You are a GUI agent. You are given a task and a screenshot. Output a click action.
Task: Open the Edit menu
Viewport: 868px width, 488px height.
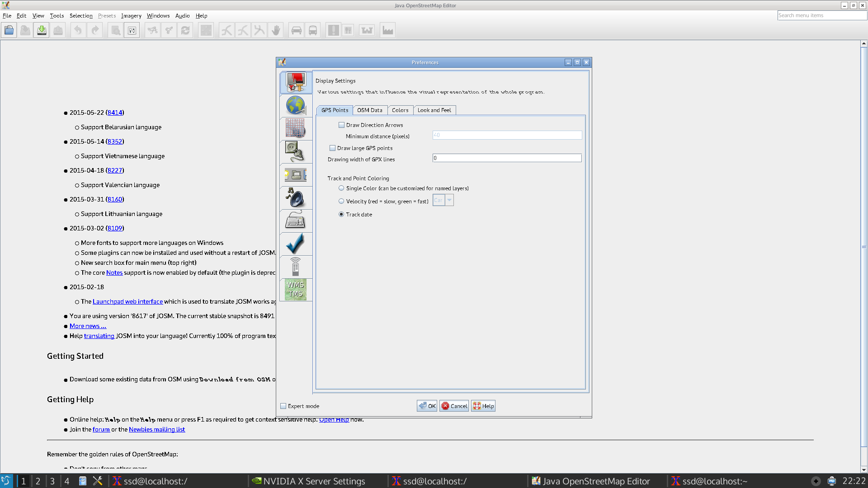tap(21, 16)
